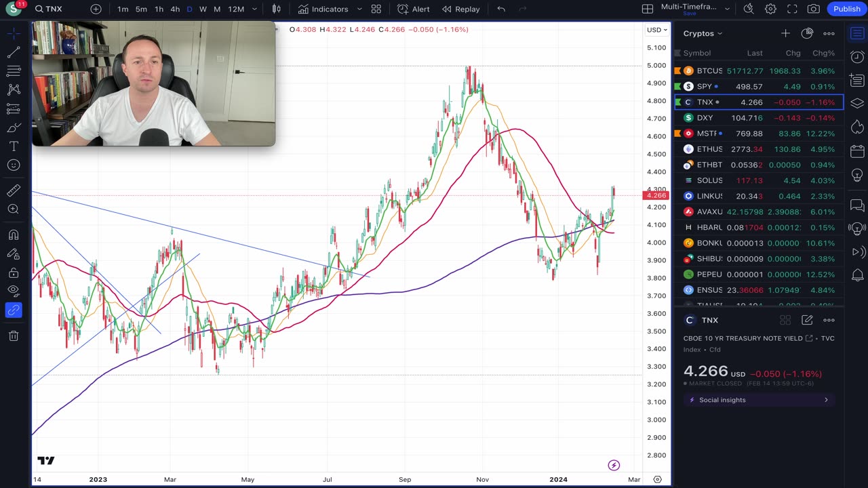Open the chat bubbles panel
This screenshot has height=488, width=868.
coord(857,205)
